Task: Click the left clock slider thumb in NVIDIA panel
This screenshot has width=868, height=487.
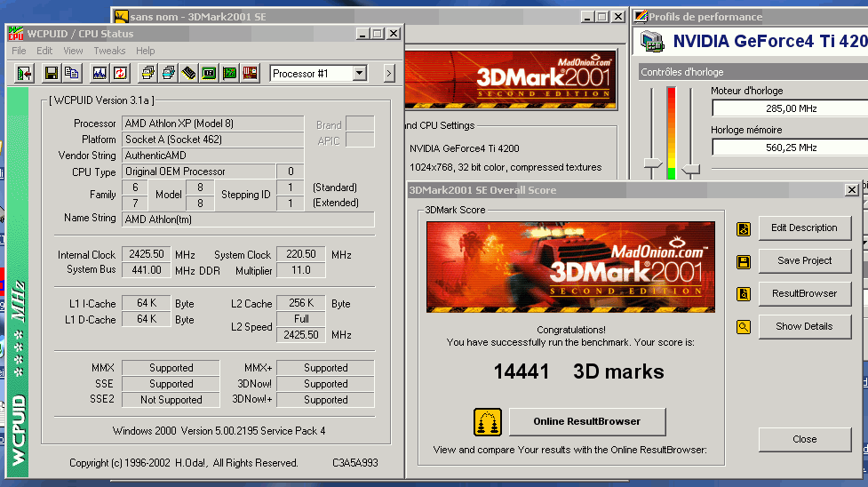Action: 653,164
